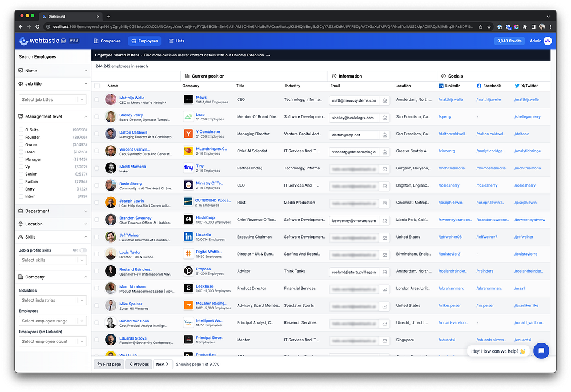Image resolution: width=571 pixels, height=392 pixels.
Task: Open the Select industries dropdown
Action: [53, 300]
